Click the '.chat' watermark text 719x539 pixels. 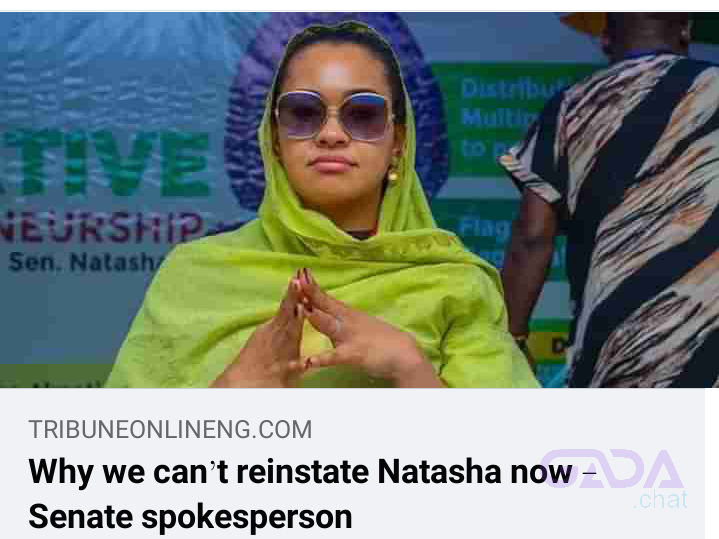[660, 499]
